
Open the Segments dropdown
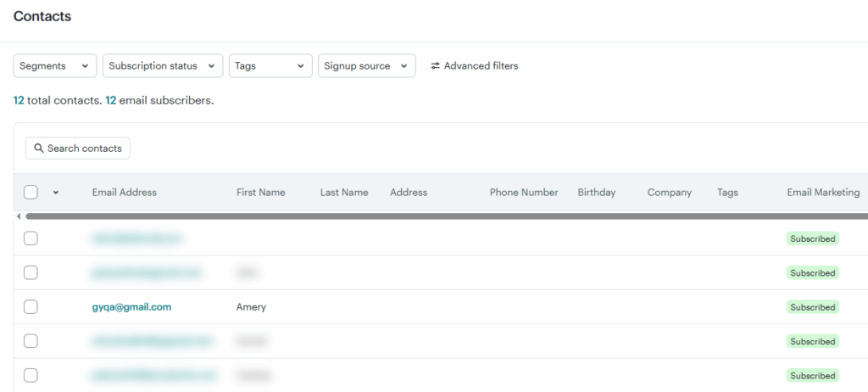pos(55,66)
